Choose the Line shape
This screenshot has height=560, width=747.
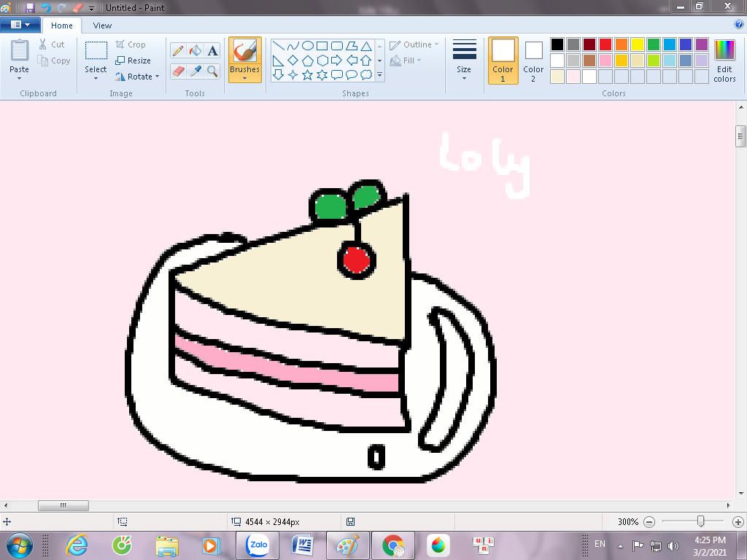point(279,46)
